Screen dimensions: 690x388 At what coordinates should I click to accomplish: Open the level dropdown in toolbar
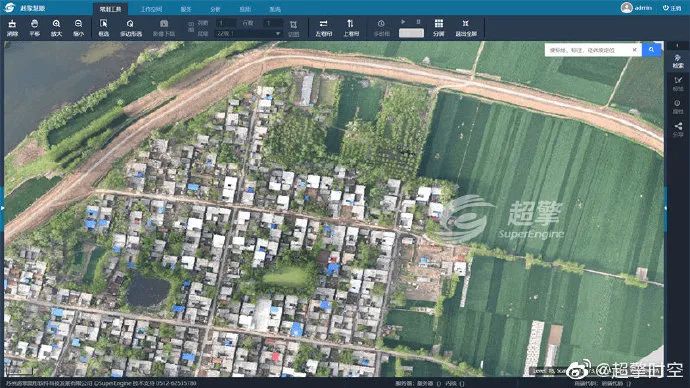coord(248,33)
